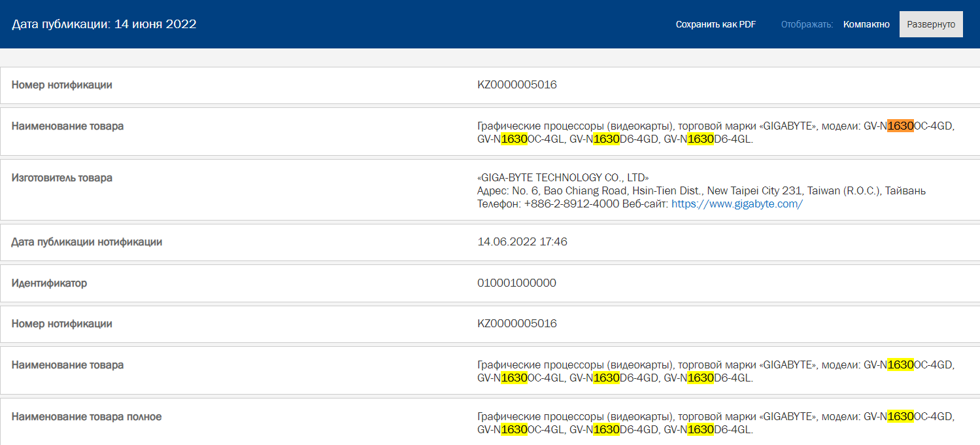Image resolution: width=980 pixels, height=445 pixels.
Task: Click the identifier value 010001000000
Action: pyautogui.click(x=517, y=283)
